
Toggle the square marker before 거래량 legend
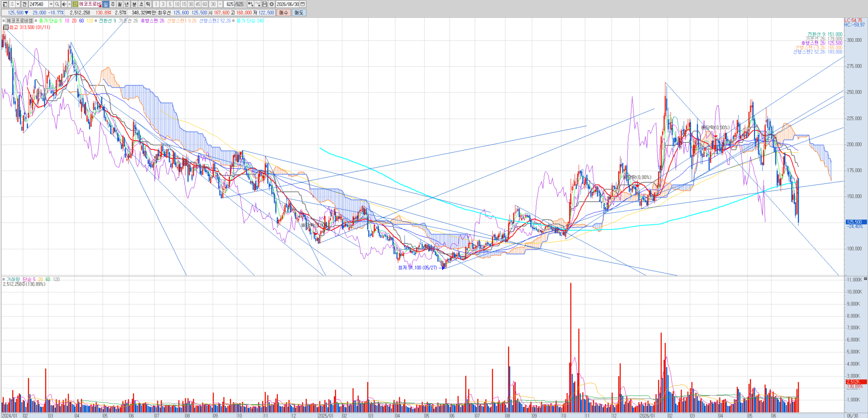click(x=4, y=279)
